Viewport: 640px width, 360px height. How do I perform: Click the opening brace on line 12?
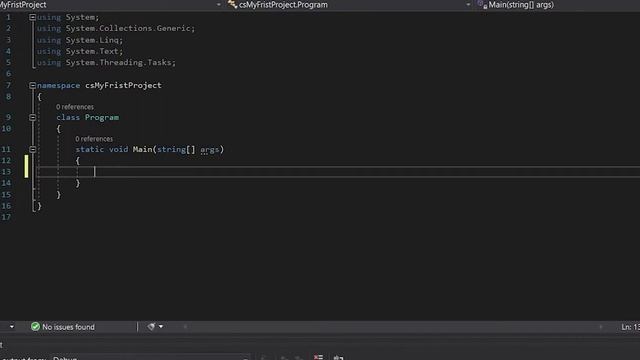tap(78, 161)
